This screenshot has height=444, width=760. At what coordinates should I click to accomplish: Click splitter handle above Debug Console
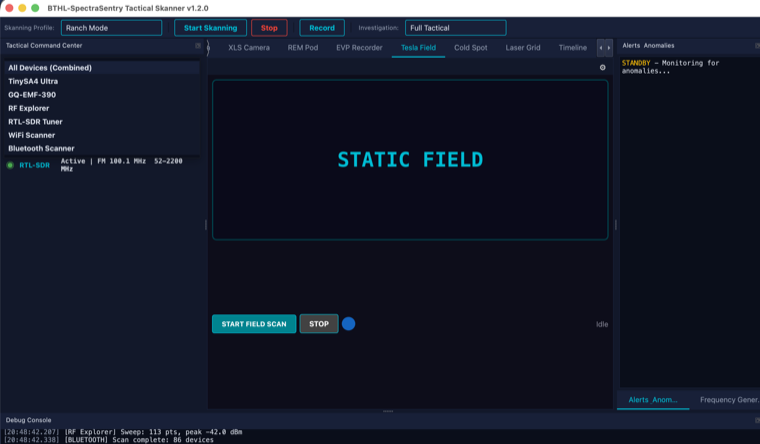388,412
